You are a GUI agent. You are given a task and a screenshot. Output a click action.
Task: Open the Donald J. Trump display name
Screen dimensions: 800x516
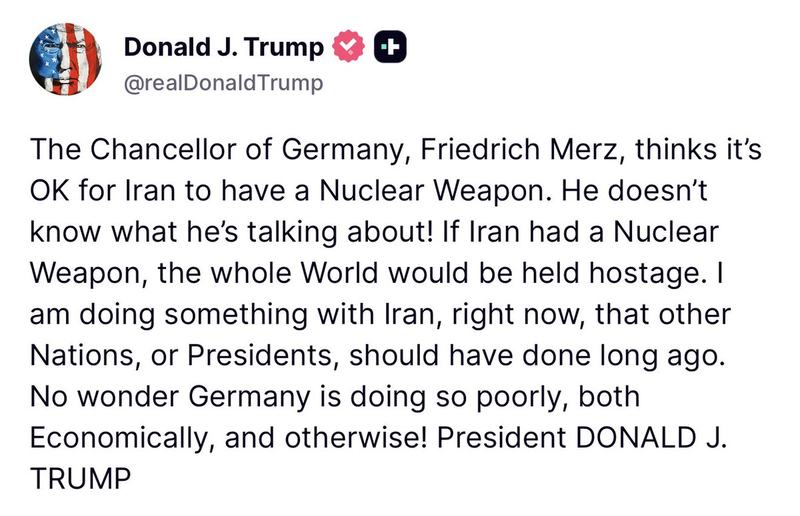pyautogui.click(x=223, y=47)
